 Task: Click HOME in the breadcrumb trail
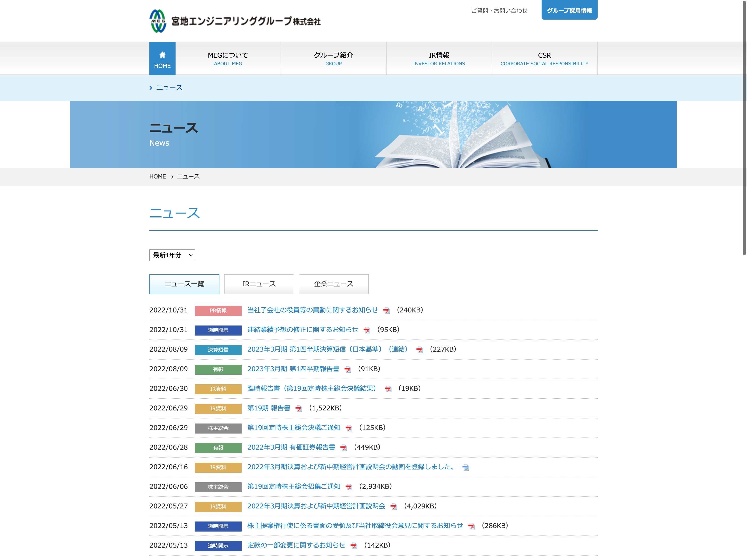[158, 177]
